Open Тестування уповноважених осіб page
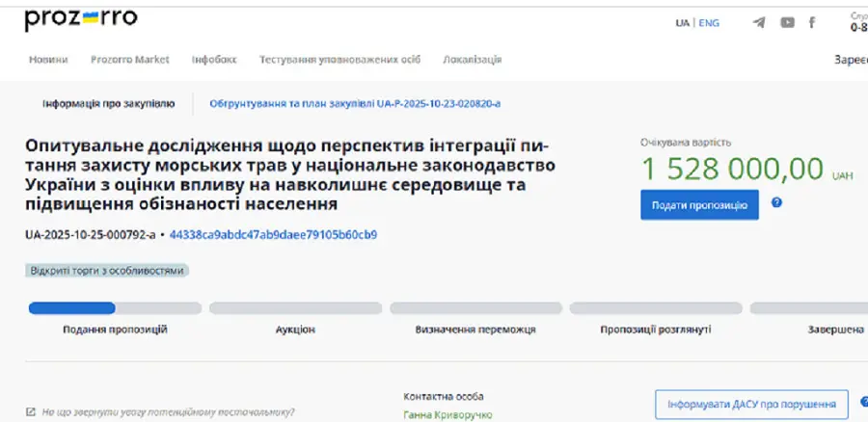This screenshot has width=868, height=422. [339, 60]
